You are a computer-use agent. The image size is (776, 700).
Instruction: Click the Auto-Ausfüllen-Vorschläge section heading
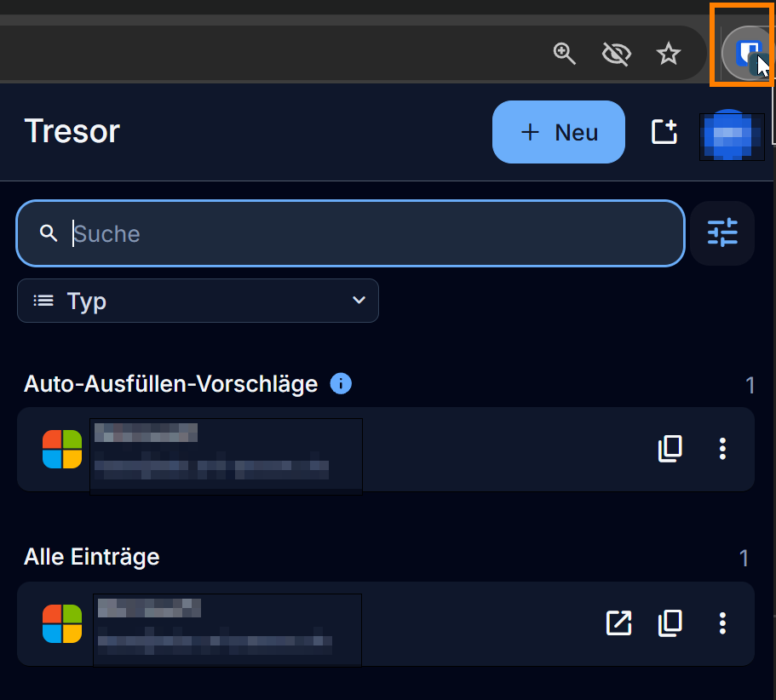click(x=170, y=384)
